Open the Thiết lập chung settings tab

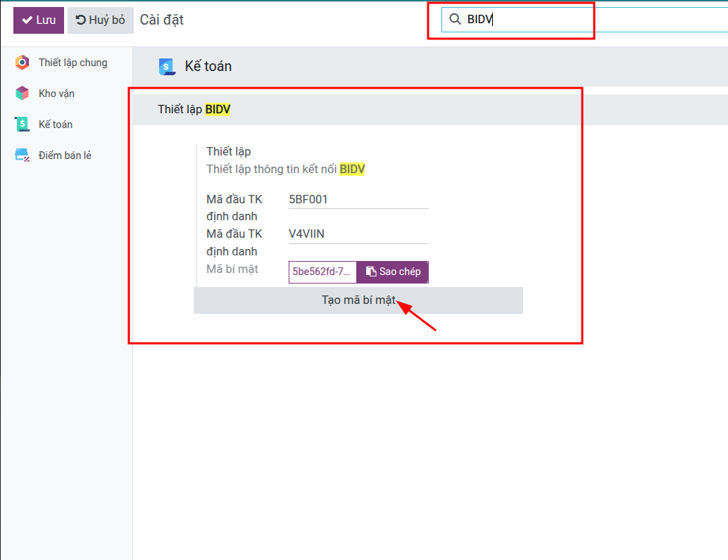click(x=73, y=63)
